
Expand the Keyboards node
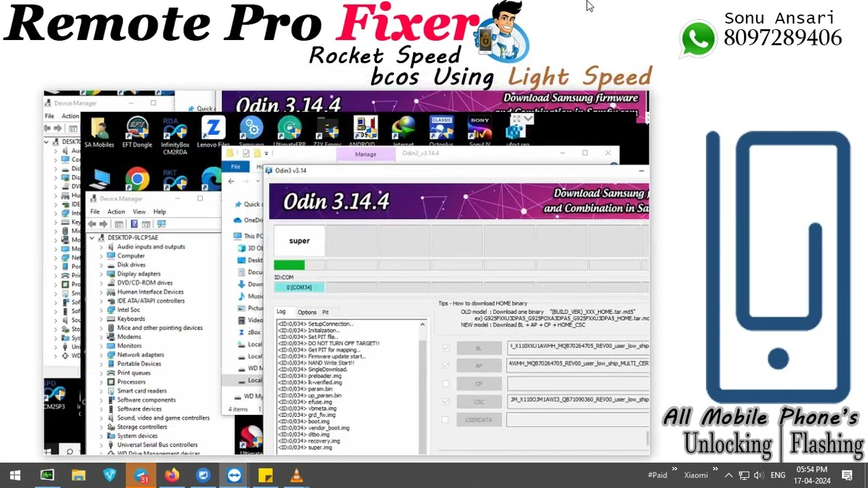click(102, 319)
